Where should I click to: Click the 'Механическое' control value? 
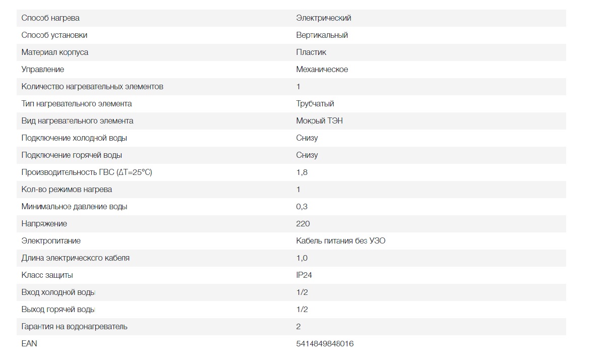322,70
